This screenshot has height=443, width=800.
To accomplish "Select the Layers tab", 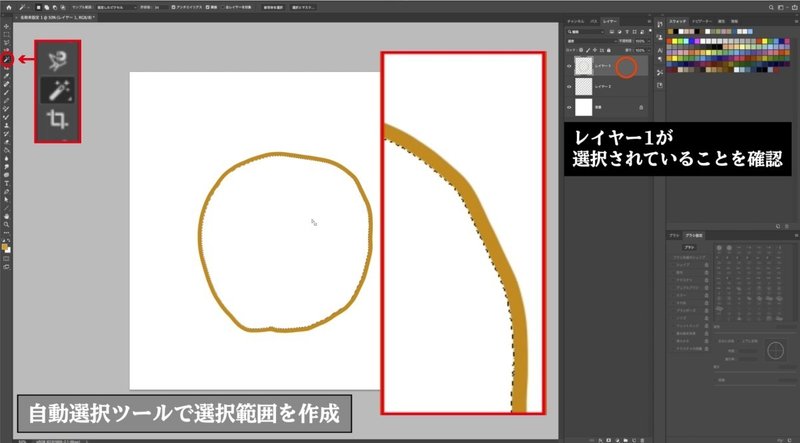I will tap(610, 21).
